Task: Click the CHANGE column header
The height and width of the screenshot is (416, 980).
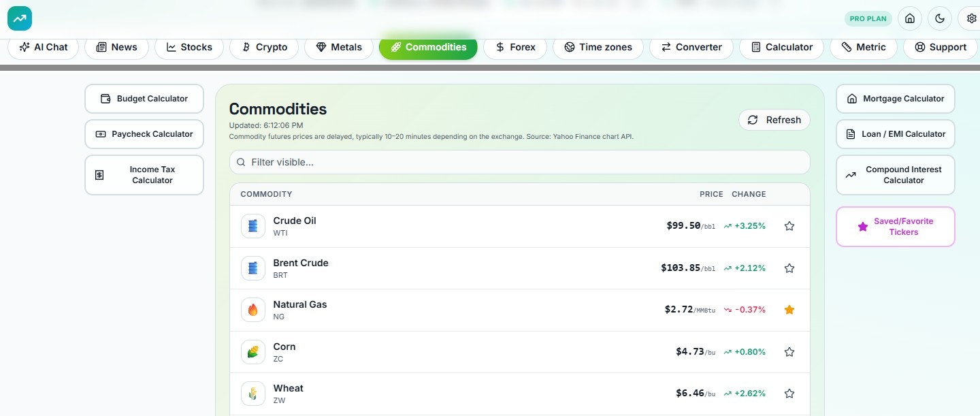Action: (x=749, y=194)
